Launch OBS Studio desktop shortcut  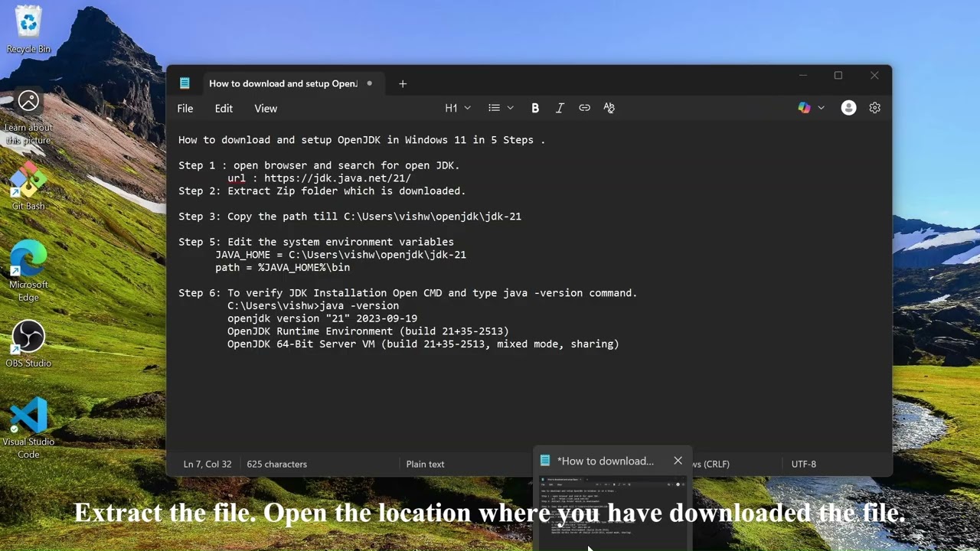click(x=28, y=344)
